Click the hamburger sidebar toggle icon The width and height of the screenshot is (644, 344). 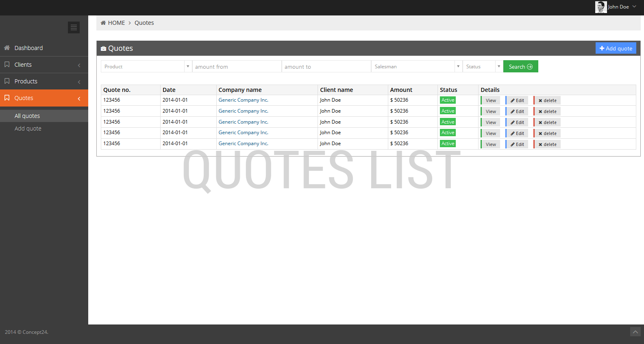pos(74,27)
